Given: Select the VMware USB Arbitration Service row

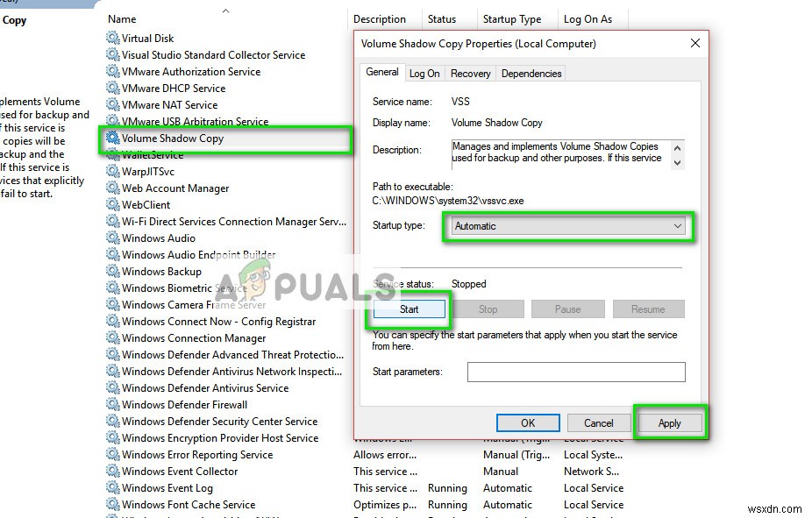Looking at the screenshot, I should pos(228,121).
